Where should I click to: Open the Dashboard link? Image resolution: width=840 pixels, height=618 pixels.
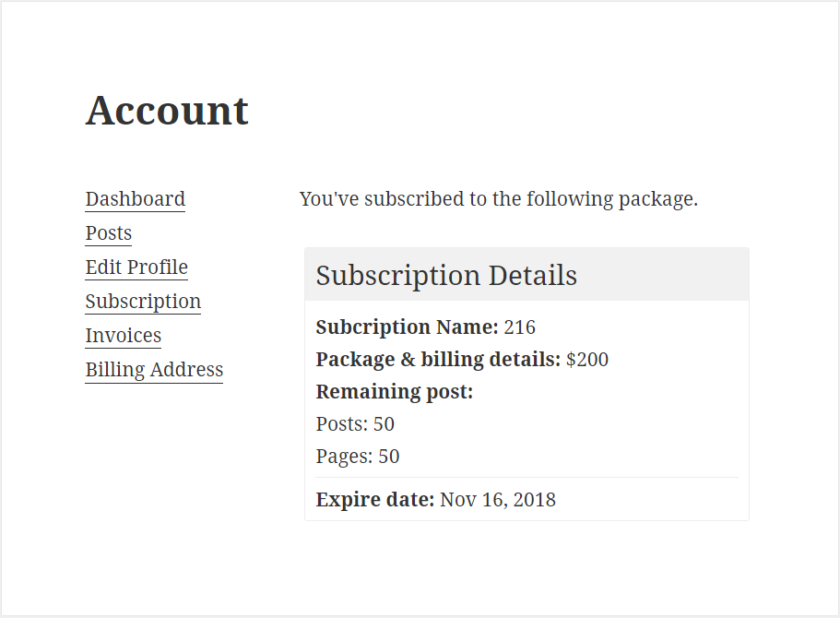[135, 199]
